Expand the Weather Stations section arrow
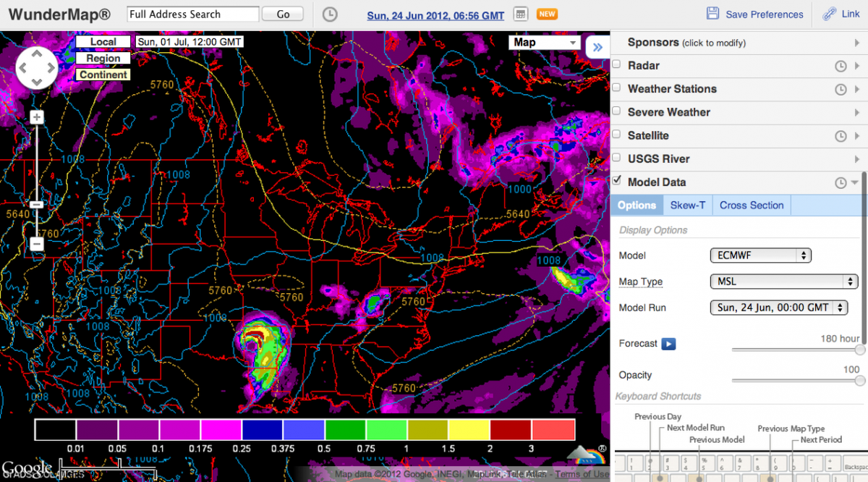 coord(856,89)
